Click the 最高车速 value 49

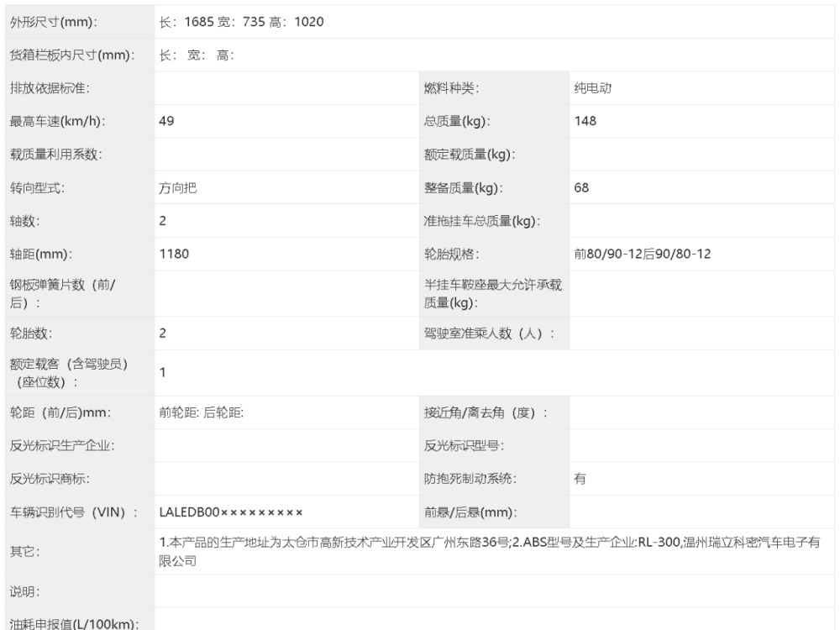(x=166, y=121)
